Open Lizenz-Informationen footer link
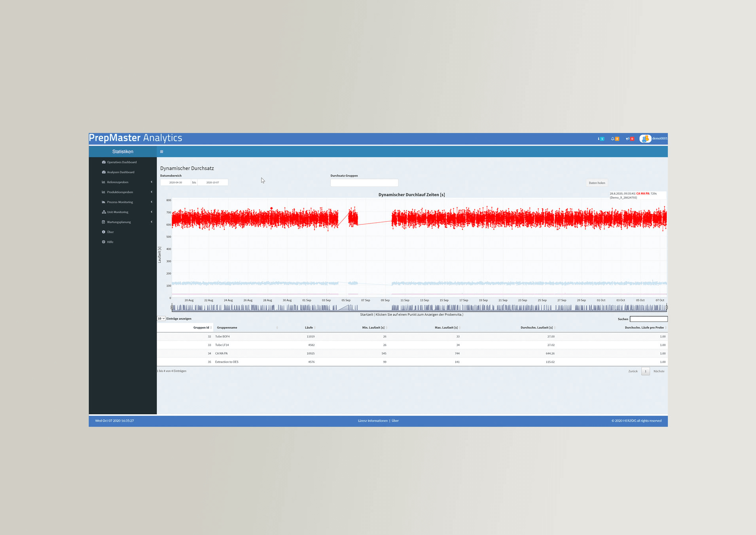This screenshot has height=535, width=756. click(x=373, y=421)
